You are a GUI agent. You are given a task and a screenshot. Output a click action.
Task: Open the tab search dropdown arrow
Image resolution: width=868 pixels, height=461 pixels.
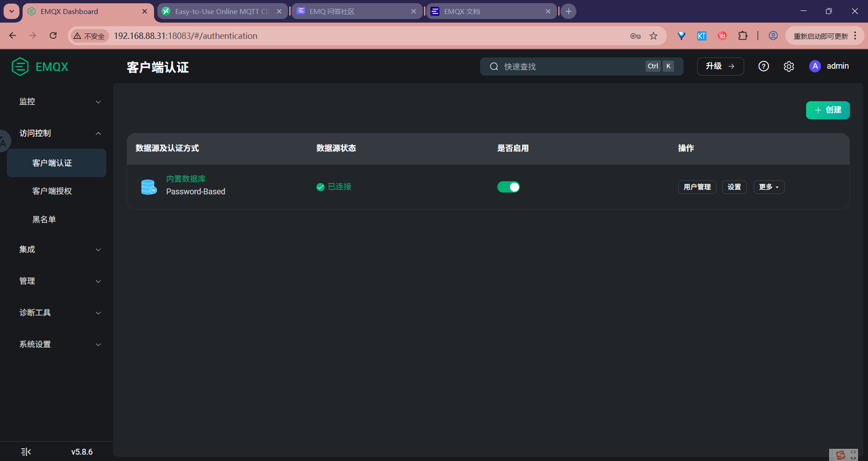coord(12,11)
